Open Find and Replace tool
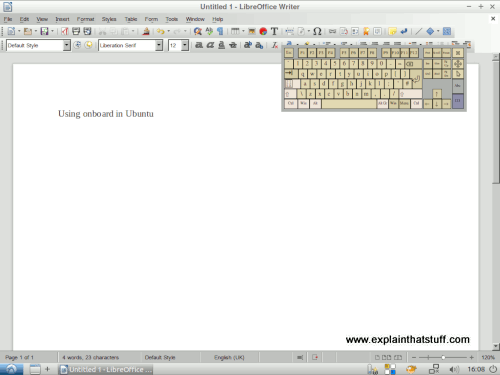 click(x=198, y=31)
